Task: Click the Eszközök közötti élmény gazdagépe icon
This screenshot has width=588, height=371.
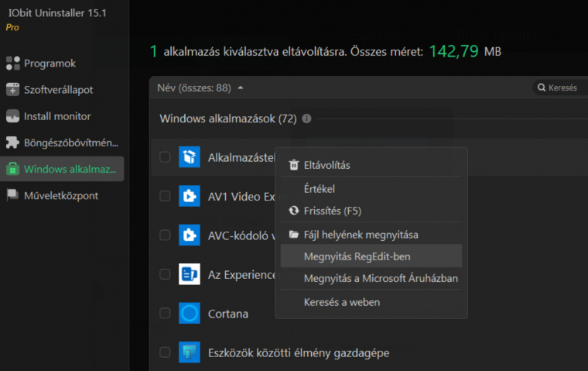Action: pyautogui.click(x=190, y=352)
